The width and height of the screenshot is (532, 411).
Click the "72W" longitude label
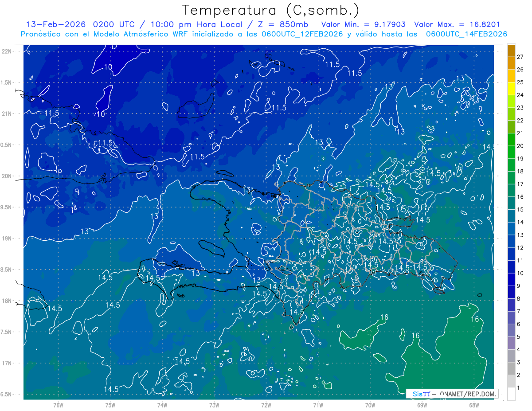pyautogui.click(x=266, y=405)
